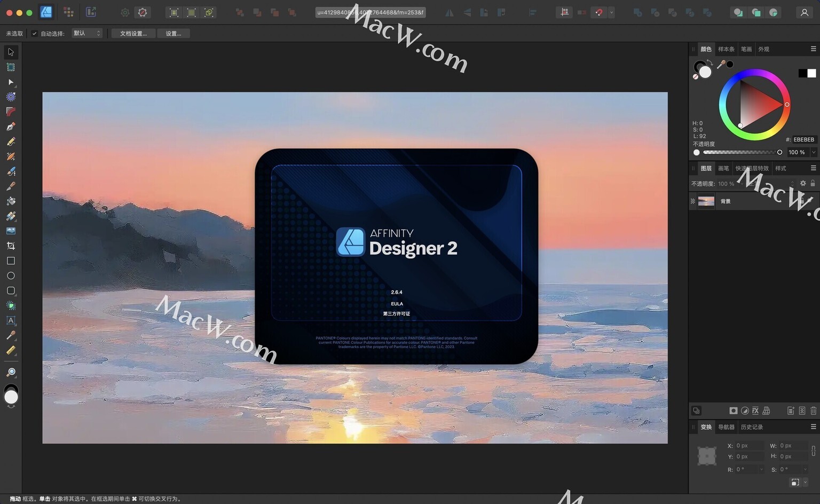Open the Transform panel options menu
This screenshot has width=820, height=504.
pyautogui.click(x=814, y=427)
